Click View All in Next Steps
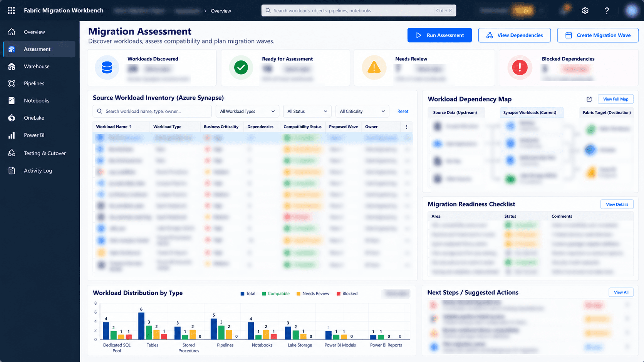This screenshot has height=362, width=644. point(621,292)
